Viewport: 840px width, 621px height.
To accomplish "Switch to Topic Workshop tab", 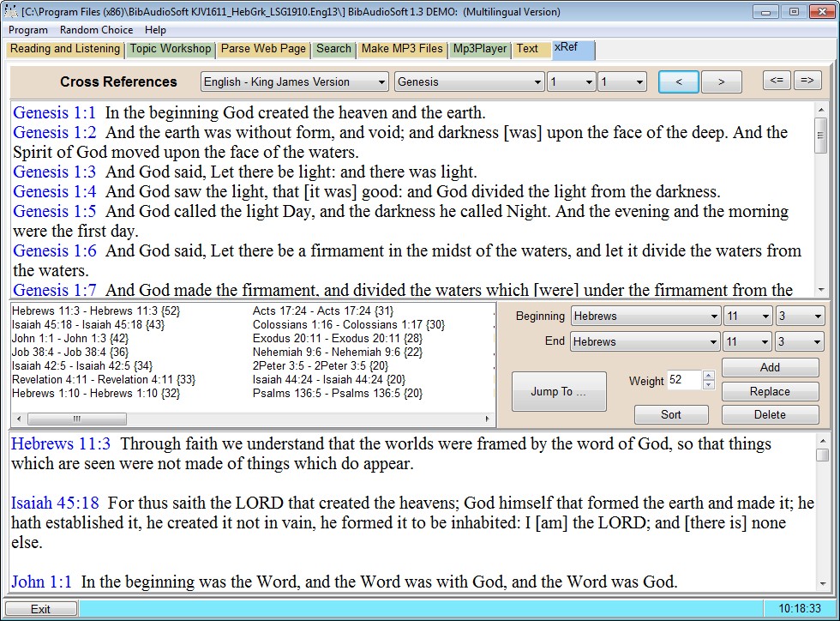I will coord(171,49).
